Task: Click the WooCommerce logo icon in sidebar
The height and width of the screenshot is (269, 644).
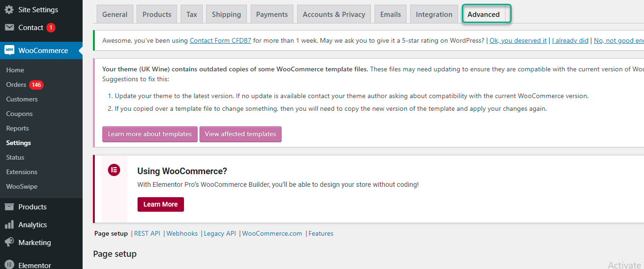Action: pos(9,50)
